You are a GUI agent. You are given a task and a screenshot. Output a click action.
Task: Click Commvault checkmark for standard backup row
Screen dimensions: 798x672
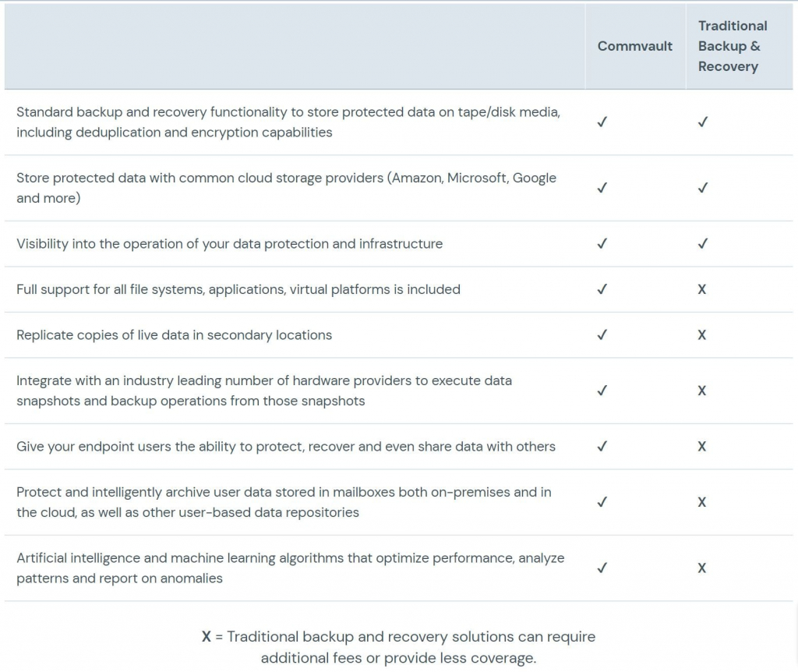point(602,122)
